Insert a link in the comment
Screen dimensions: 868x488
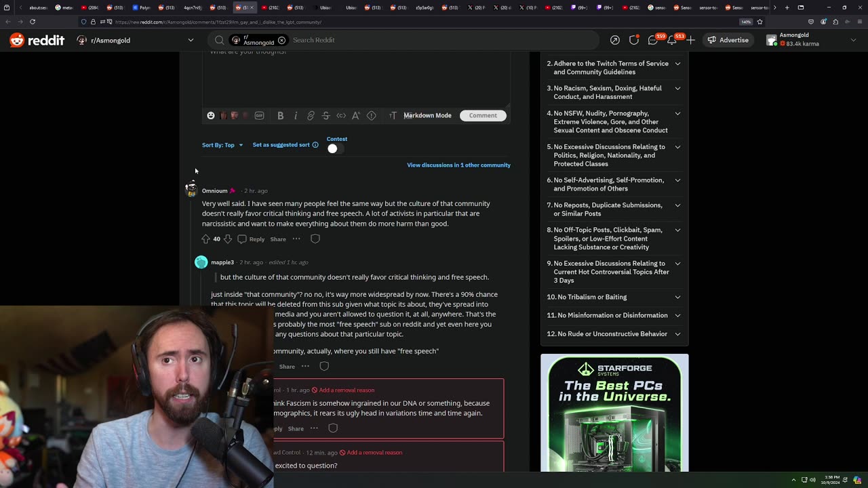(x=311, y=115)
